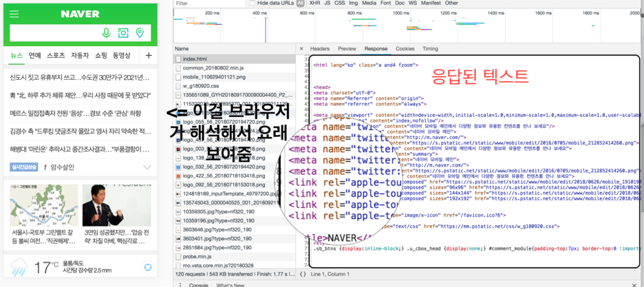Open the DevTools drawer menu dots

[180, 285]
